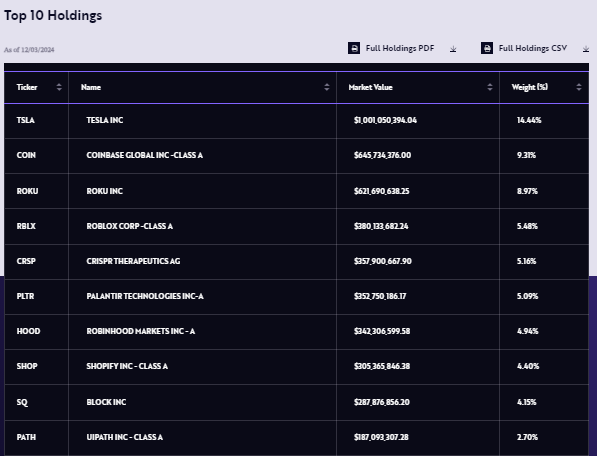Click market value $305,365,846.38
The width and height of the screenshot is (597, 456).
[382, 366]
